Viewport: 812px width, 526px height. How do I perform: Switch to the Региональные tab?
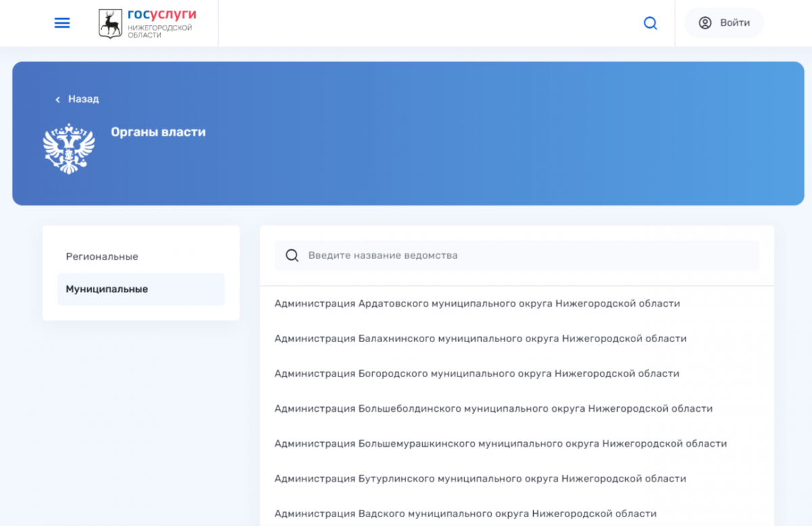pos(102,256)
